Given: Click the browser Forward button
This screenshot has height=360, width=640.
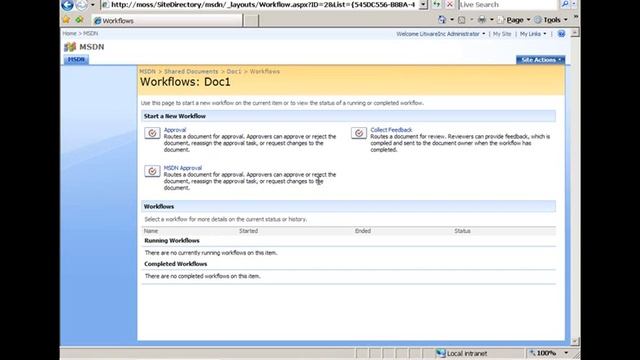Looking at the screenshot, I should coord(82,5).
